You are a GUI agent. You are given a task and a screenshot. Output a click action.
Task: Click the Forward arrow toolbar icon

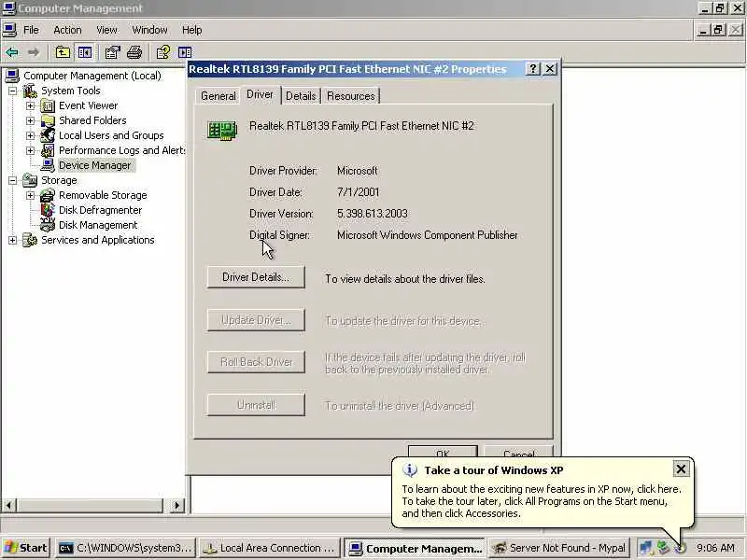click(x=34, y=52)
